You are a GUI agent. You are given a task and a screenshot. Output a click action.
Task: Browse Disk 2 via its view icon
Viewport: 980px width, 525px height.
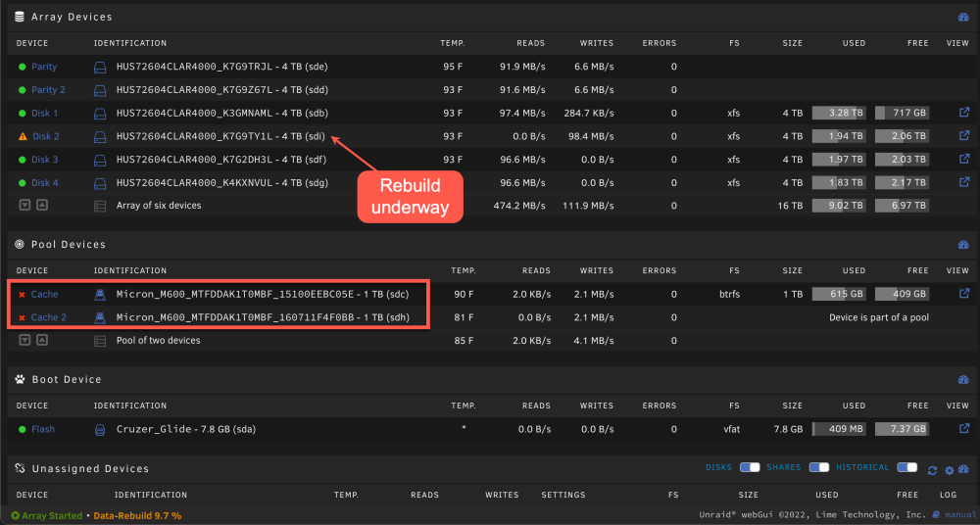click(964, 135)
